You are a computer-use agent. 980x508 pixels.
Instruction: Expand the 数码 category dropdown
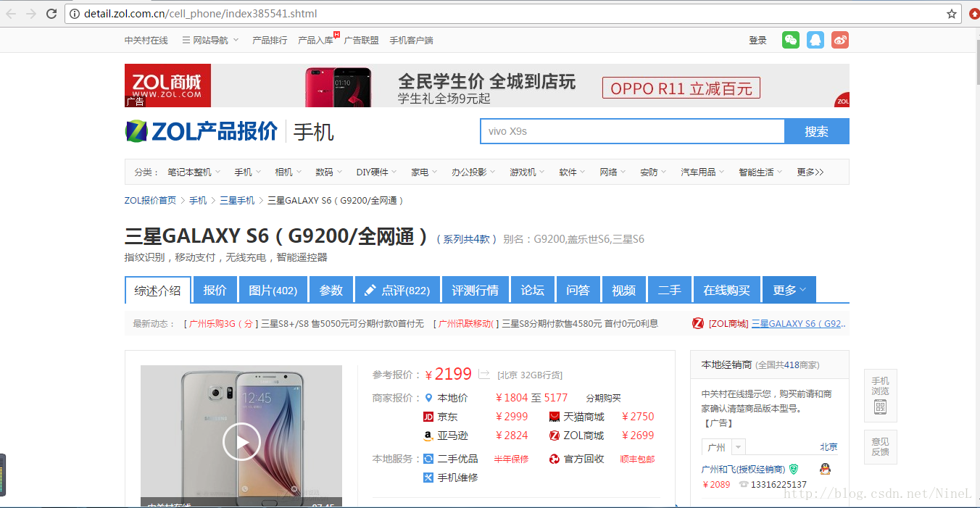pyautogui.click(x=328, y=172)
